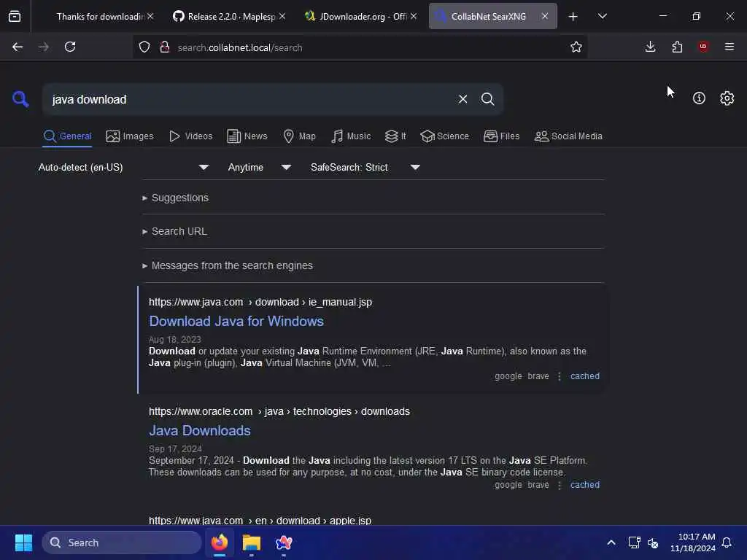Open the Auto-detect language dropdown
The width and height of the screenshot is (747, 560).
point(124,167)
